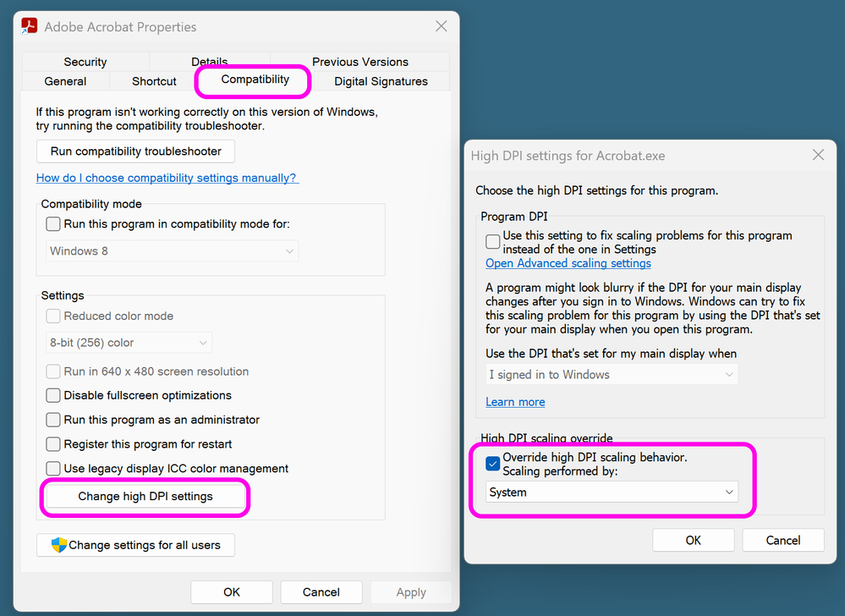Viewport: 845px width, 616px height.
Task: Click Change high DPI settings button
Action: pos(145,497)
